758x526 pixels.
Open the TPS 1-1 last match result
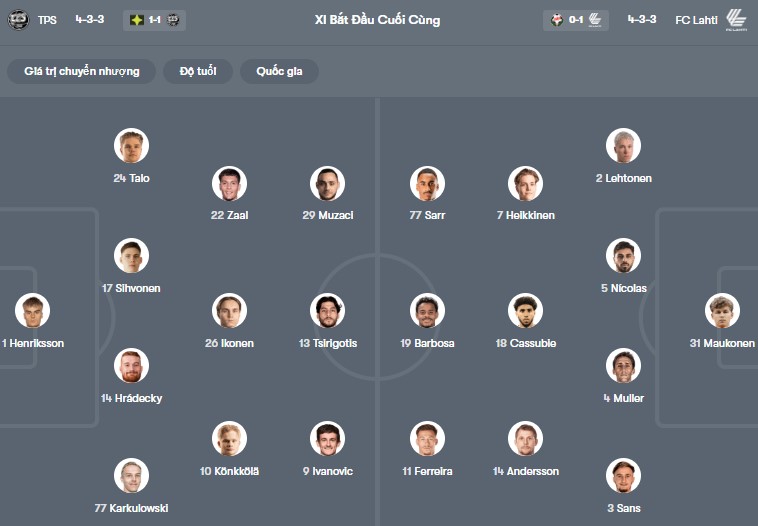tap(155, 20)
